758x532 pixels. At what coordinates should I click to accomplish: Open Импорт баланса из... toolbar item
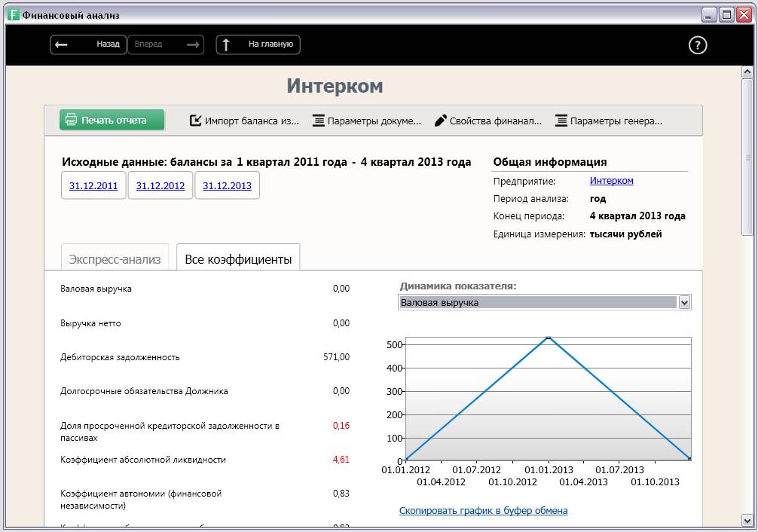244,121
